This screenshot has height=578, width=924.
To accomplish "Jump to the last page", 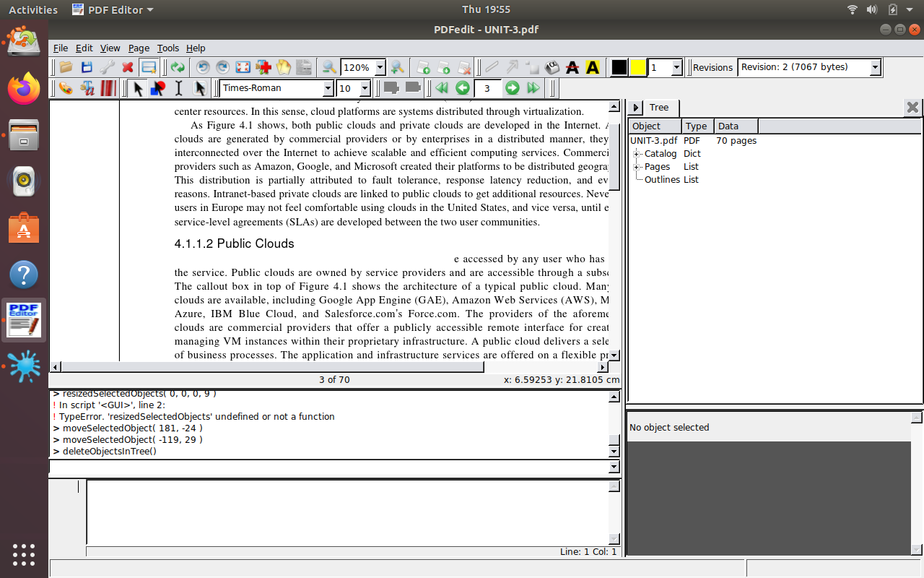I will [x=533, y=87].
